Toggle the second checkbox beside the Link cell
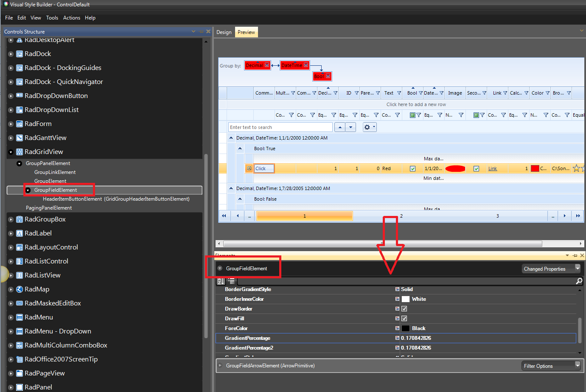 pyautogui.click(x=476, y=168)
